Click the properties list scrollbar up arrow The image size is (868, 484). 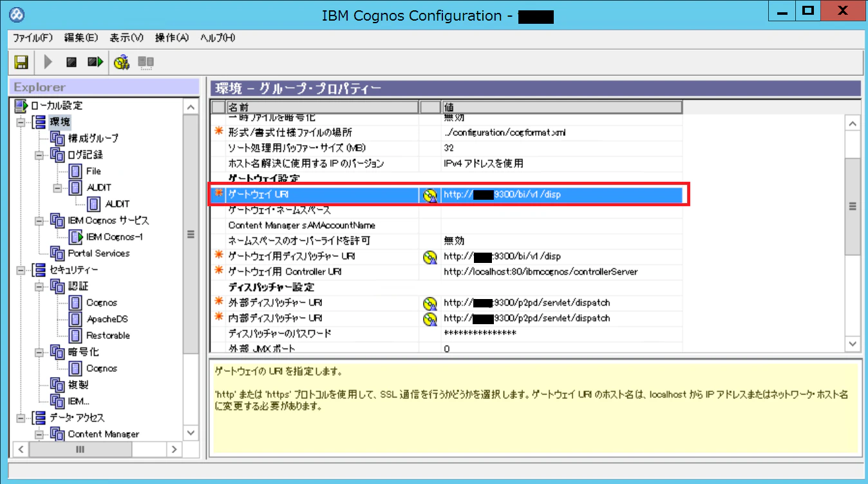coord(853,123)
